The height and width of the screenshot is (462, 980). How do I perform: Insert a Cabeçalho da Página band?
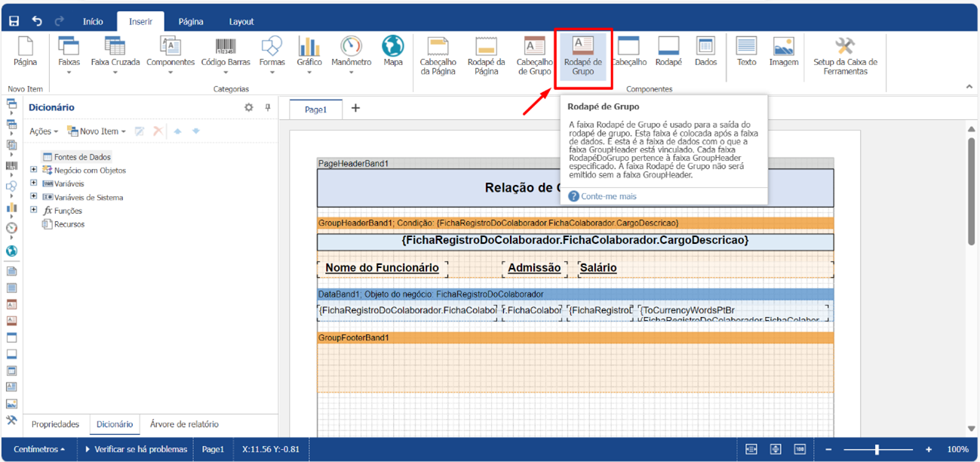point(438,56)
